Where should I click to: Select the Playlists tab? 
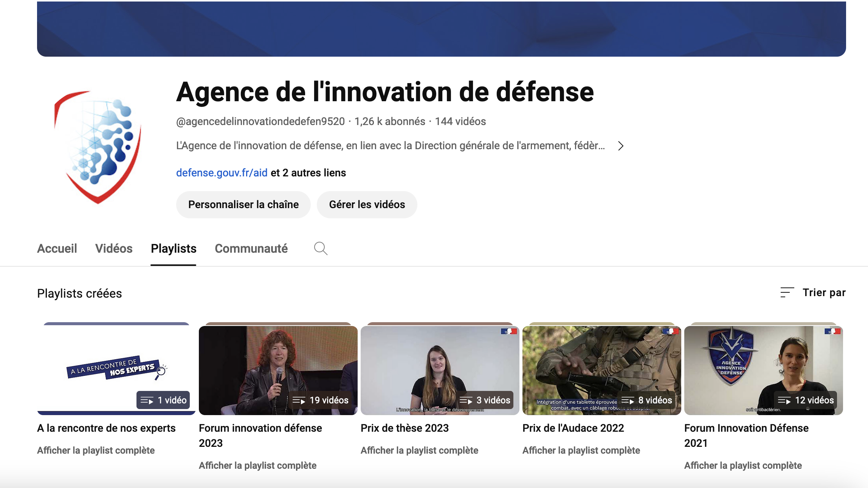(174, 249)
